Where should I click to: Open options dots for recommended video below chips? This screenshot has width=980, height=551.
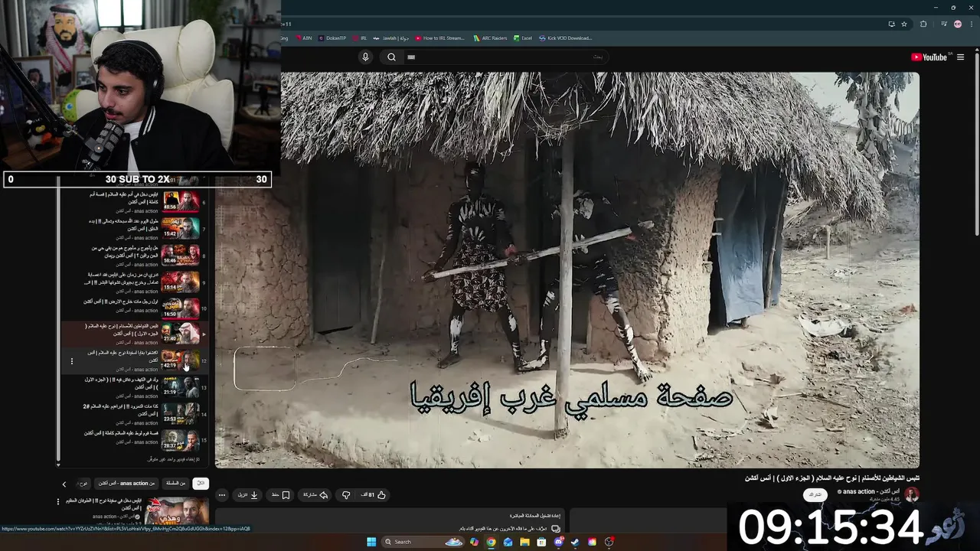(57, 501)
